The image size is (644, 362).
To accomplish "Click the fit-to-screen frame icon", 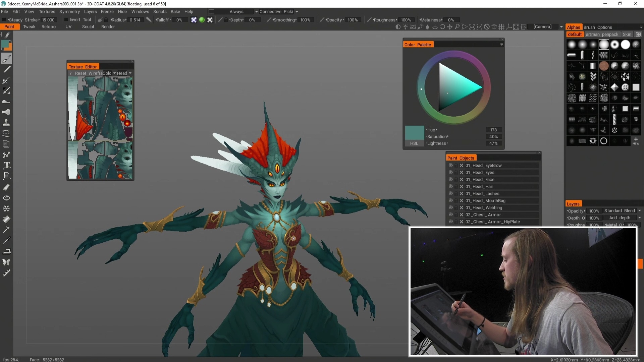I will pos(516,27).
